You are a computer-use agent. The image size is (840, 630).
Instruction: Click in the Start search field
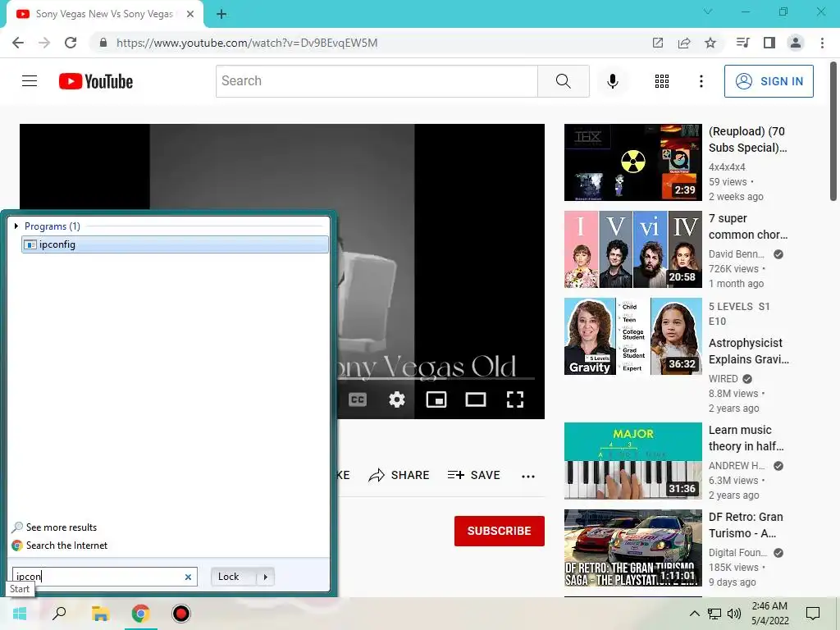104,577
